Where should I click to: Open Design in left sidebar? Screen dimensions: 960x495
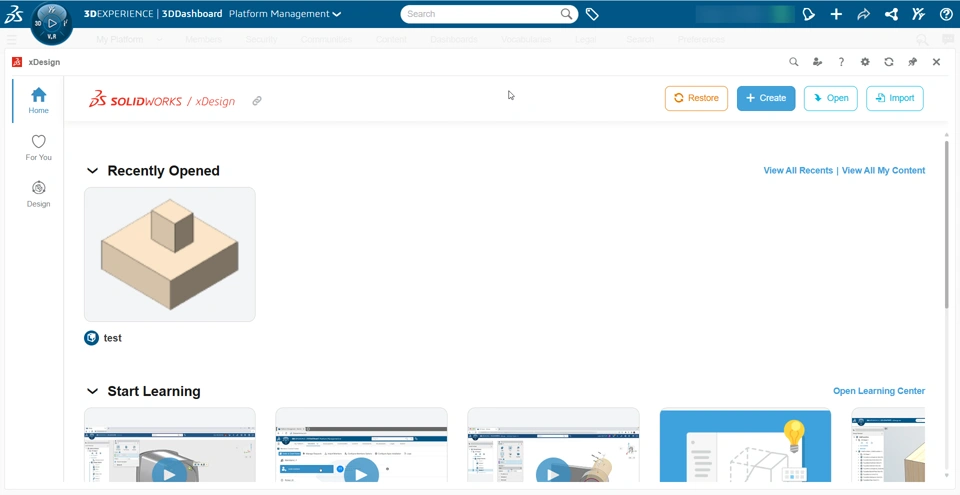coord(39,194)
